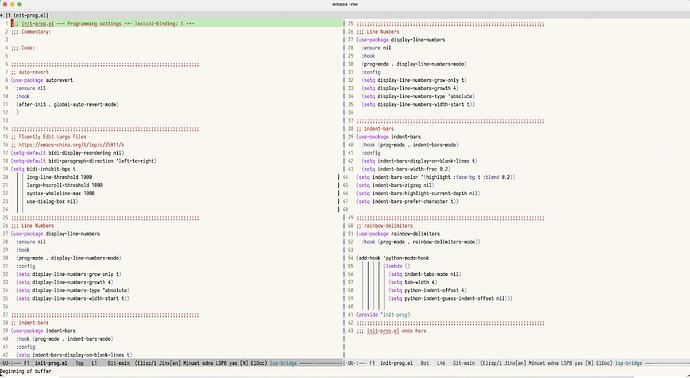The height and width of the screenshot is (378, 690).
Task: Click 'large-hscroll-threshold 1000' line
Action: (x=65, y=185)
